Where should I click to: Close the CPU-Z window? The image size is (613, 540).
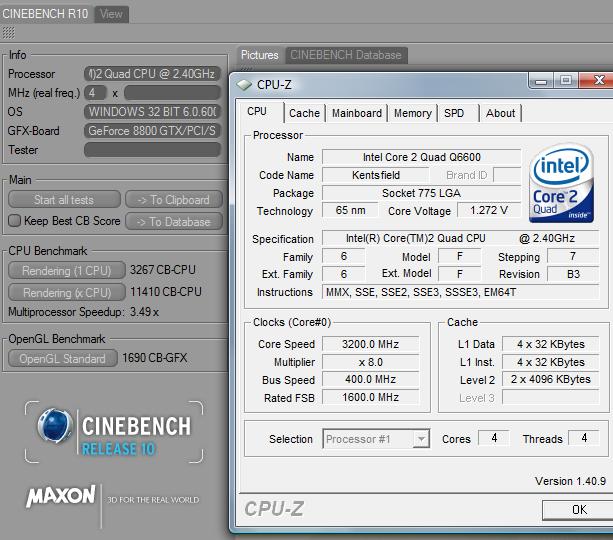[x=598, y=81]
